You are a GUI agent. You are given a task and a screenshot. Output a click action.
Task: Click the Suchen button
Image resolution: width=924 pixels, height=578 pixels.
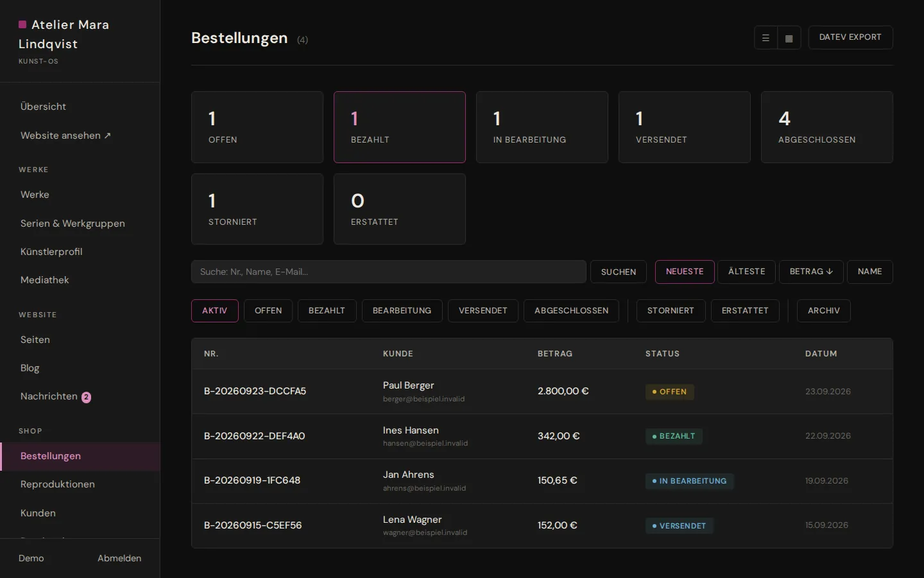click(x=619, y=272)
